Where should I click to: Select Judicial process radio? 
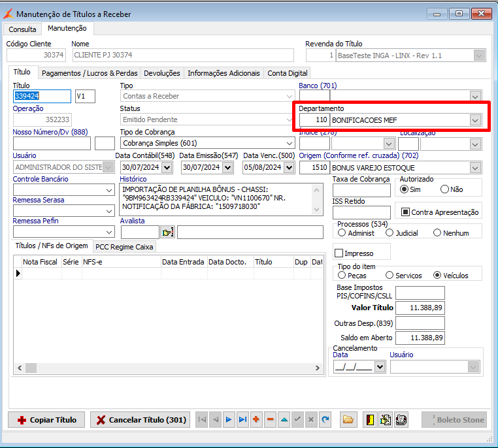[x=390, y=233]
